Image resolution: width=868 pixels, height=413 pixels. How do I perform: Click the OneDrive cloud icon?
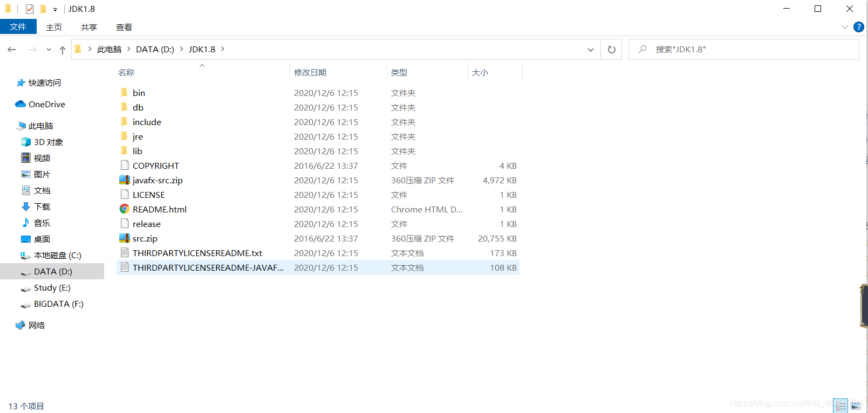(20, 104)
